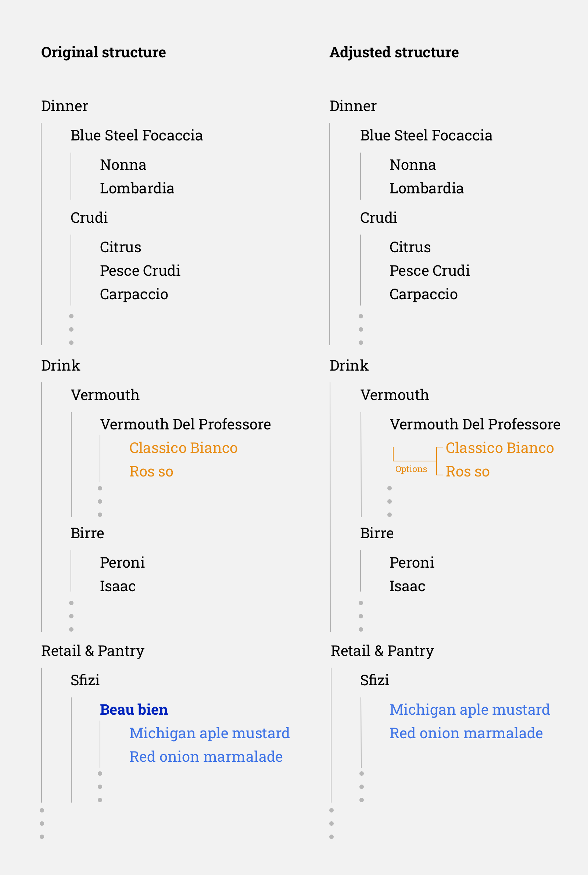Image resolution: width=588 pixels, height=875 pixels.
Task: Click 'Carpaccio' in the original structure
Action: click(x=134, y=294)
